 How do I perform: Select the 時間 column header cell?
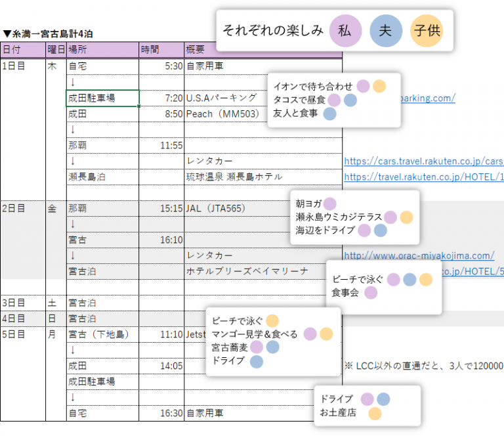[x=161, y=50]
